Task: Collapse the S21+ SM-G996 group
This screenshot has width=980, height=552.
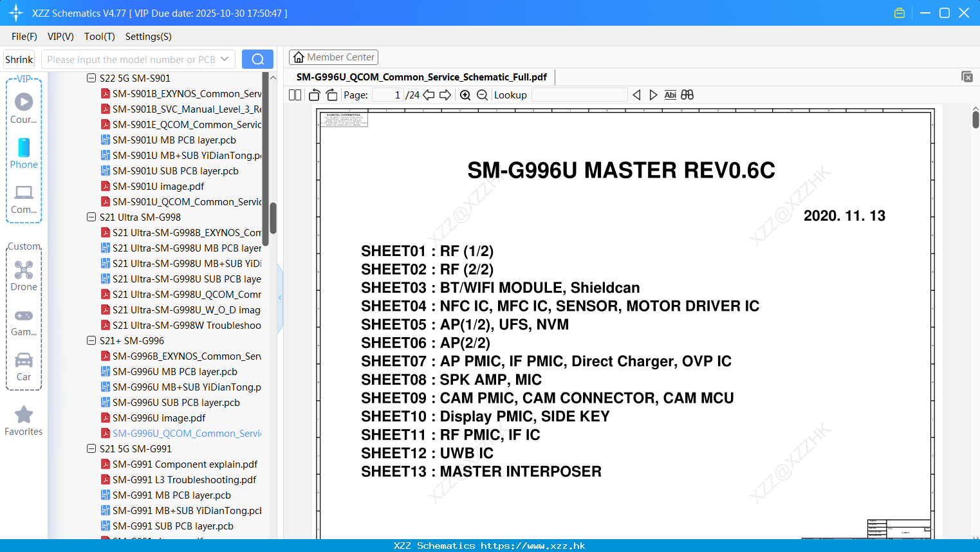Action: pos(91,340)
